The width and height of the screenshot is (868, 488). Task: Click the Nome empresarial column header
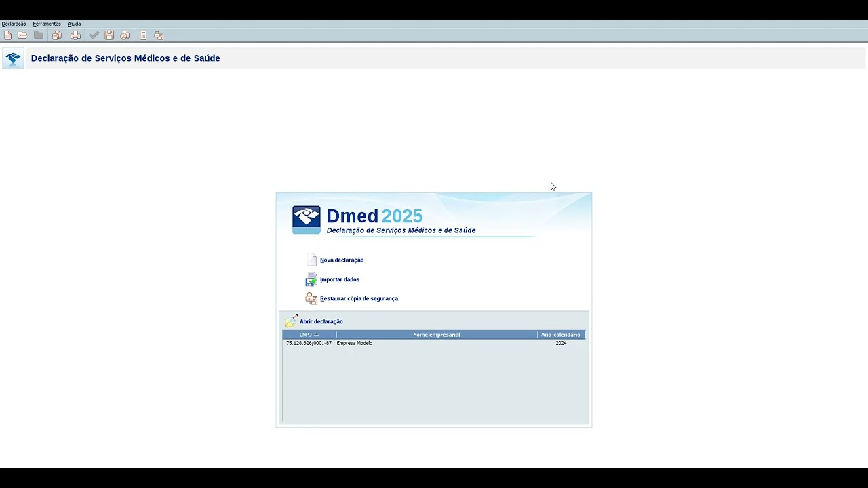[x=437, y=335]
